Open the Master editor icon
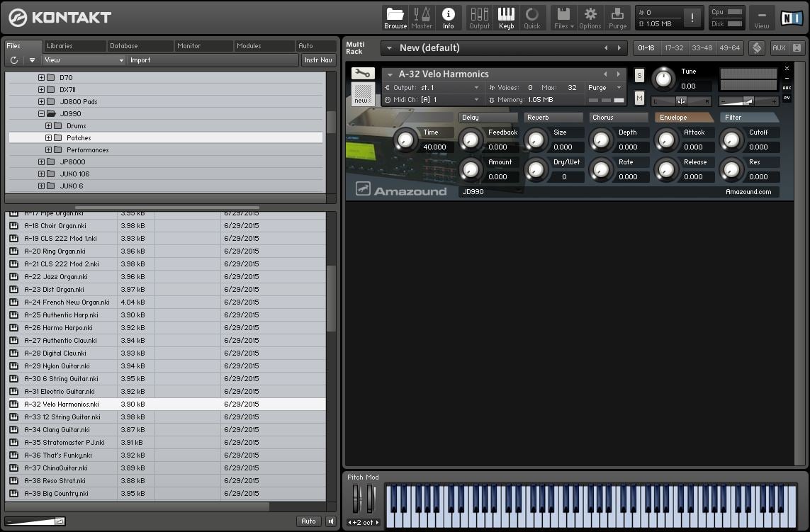This screenshot has height=532, width=810. pyautogui.click(x=422, y=18)
